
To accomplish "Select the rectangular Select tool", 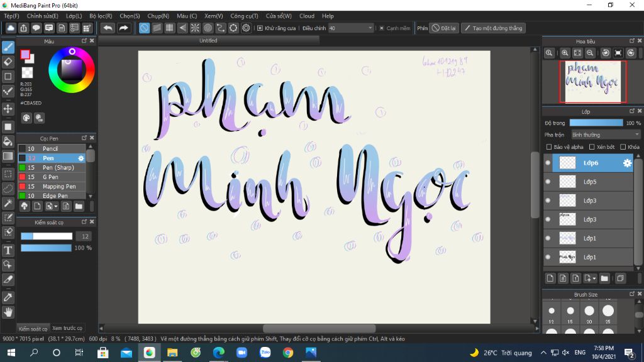I will click(8, 174).
